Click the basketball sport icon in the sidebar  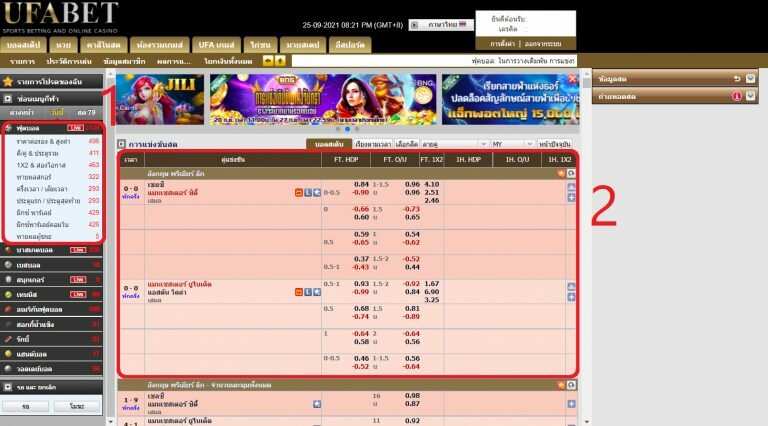coord(8,250)
